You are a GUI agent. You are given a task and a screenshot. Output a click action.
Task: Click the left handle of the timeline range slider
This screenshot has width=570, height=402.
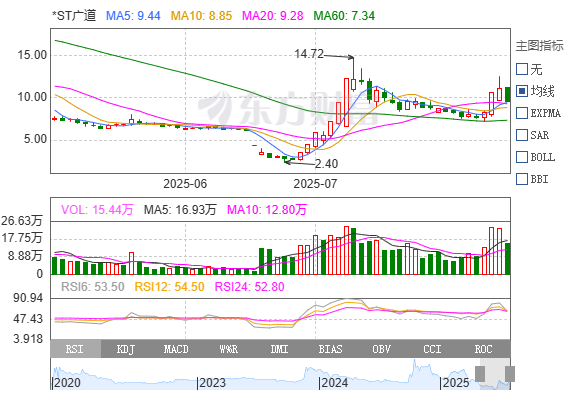coord(480,374)
